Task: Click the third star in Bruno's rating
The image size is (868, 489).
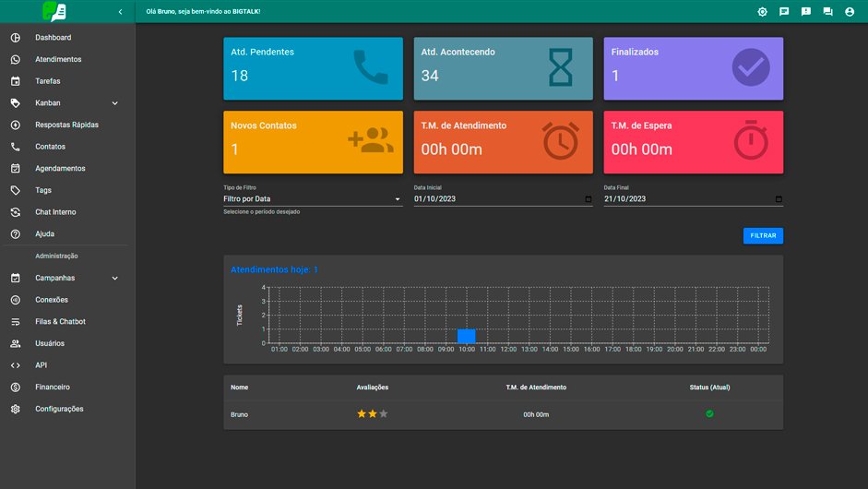Action: point(384,414)
